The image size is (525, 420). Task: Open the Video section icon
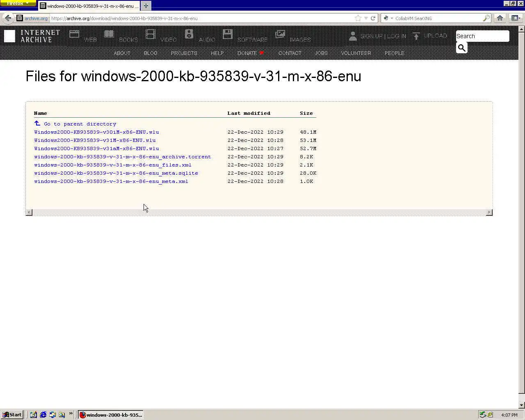(151, 34)
